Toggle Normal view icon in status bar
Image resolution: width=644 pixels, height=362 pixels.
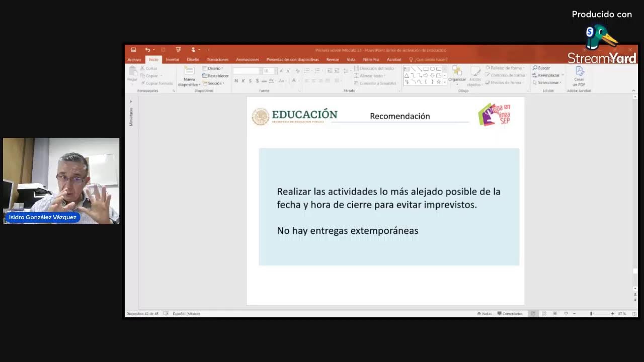(x=533, y=313)
